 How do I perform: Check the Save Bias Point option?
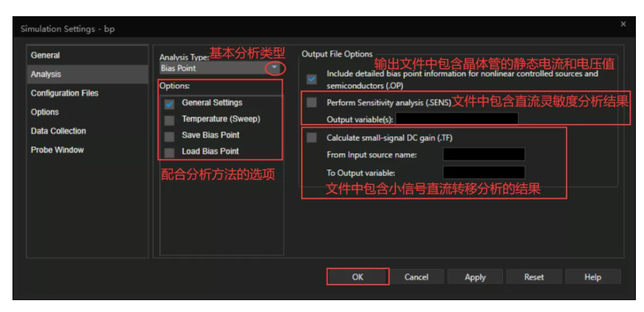click(169, 136)
